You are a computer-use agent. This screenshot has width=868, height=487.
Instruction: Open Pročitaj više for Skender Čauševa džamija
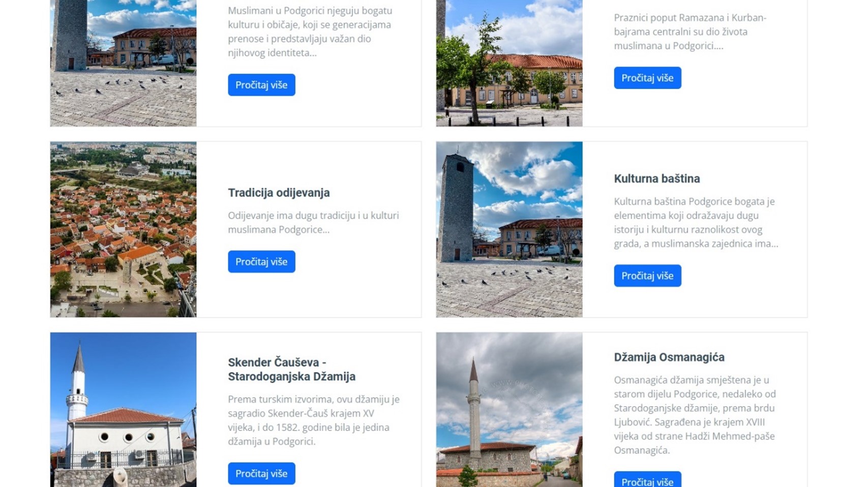[x=261, y=473]
